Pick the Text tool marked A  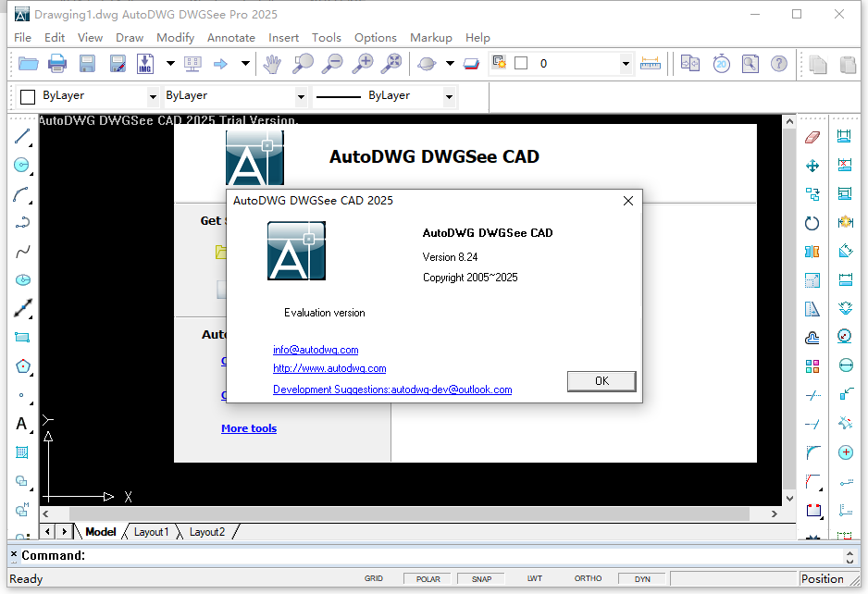[20, 423]
